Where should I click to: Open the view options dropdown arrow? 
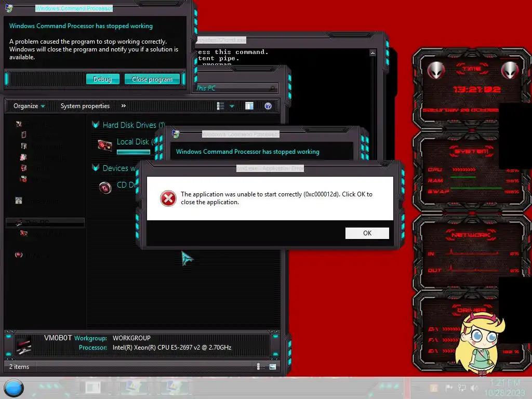(x=232, y=106)
